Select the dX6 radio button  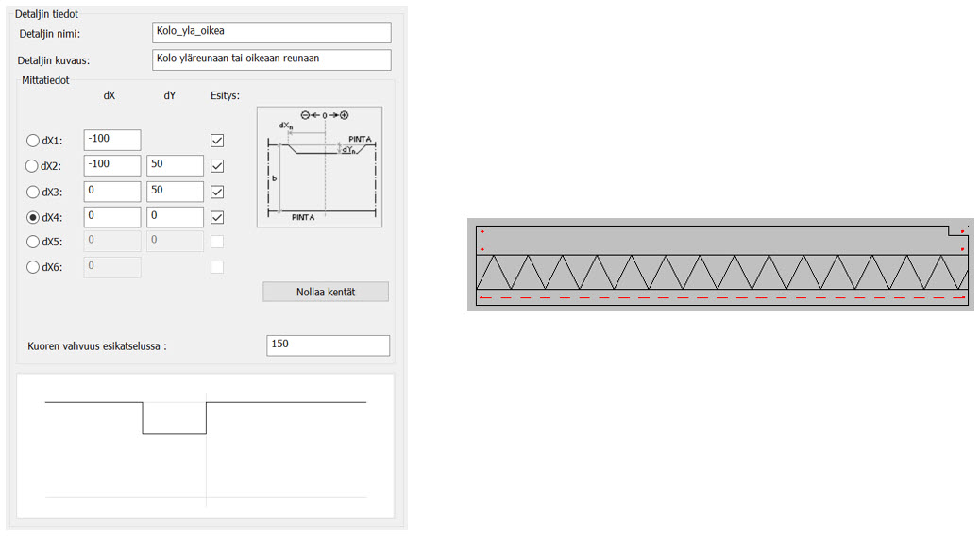click(x=33, y=267)
